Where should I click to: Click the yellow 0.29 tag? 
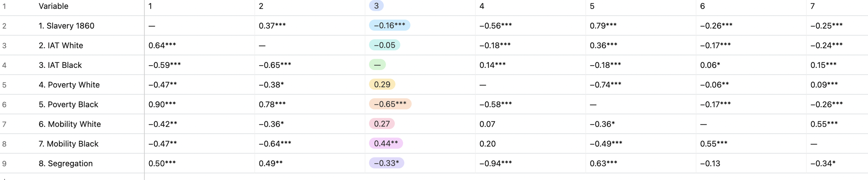(382, 85)
